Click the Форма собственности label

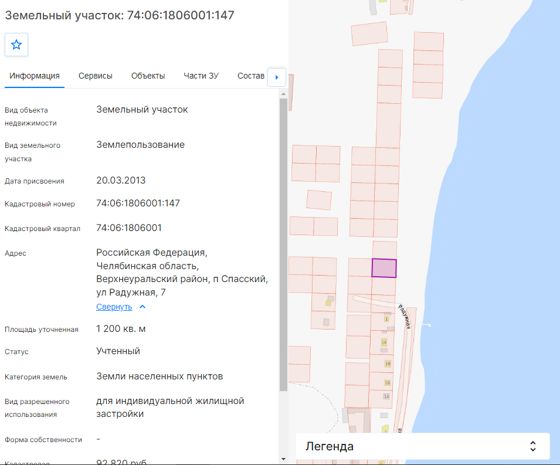(x=43, y=440)
